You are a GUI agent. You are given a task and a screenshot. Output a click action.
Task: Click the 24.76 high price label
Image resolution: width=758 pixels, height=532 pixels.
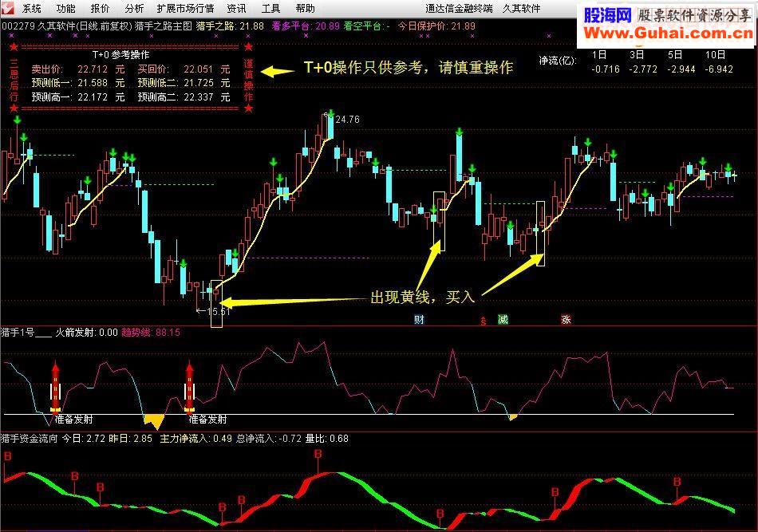tap(347, 120)
